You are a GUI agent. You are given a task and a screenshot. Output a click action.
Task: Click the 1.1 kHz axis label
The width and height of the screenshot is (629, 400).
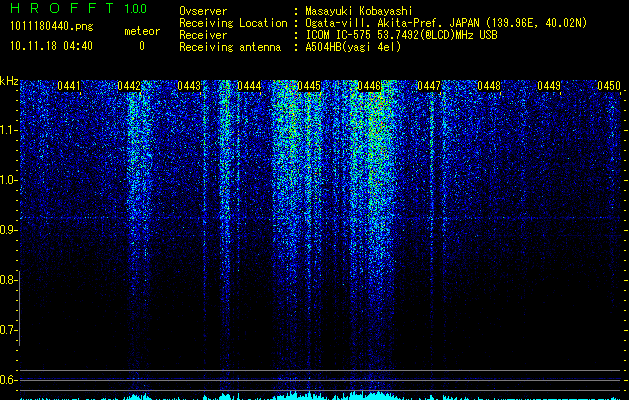[9, 130]
